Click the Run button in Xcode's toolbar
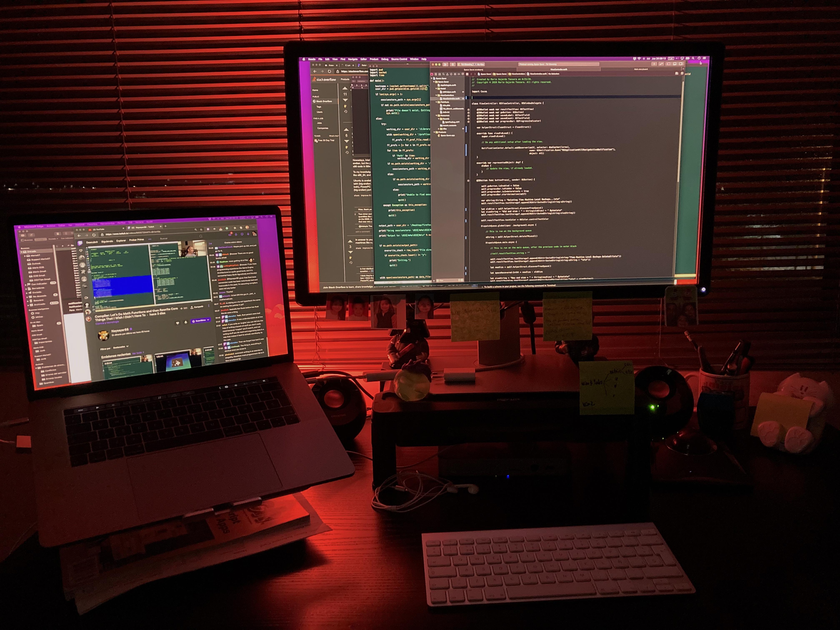 tap(445, 65)
